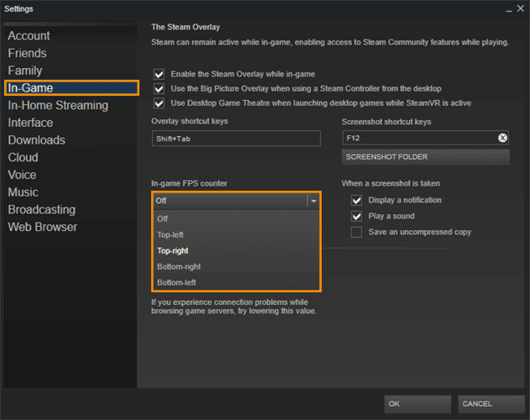The image size is (530, 420).
Task: Minimize the Settings window
Action: [x=509, y=9]
